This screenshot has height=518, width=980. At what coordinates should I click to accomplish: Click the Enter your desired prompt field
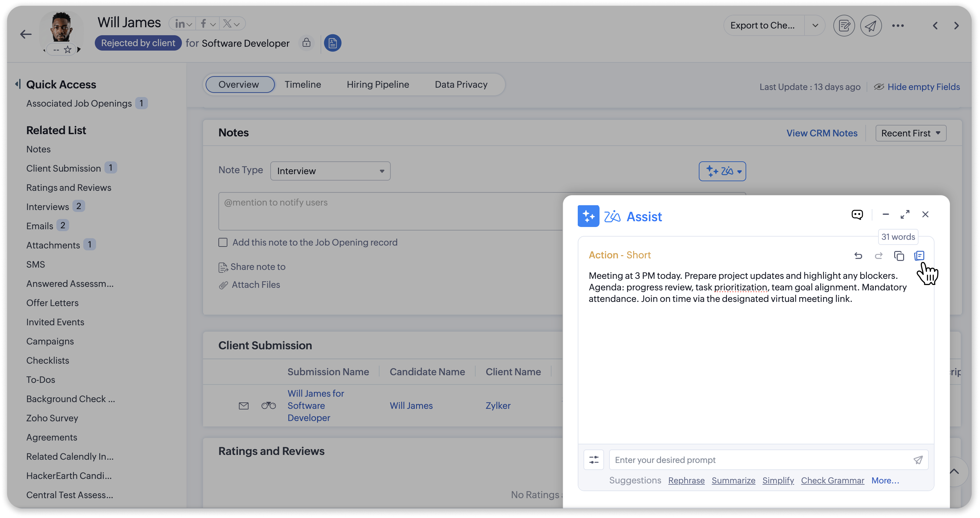click(x=759, y=460)
